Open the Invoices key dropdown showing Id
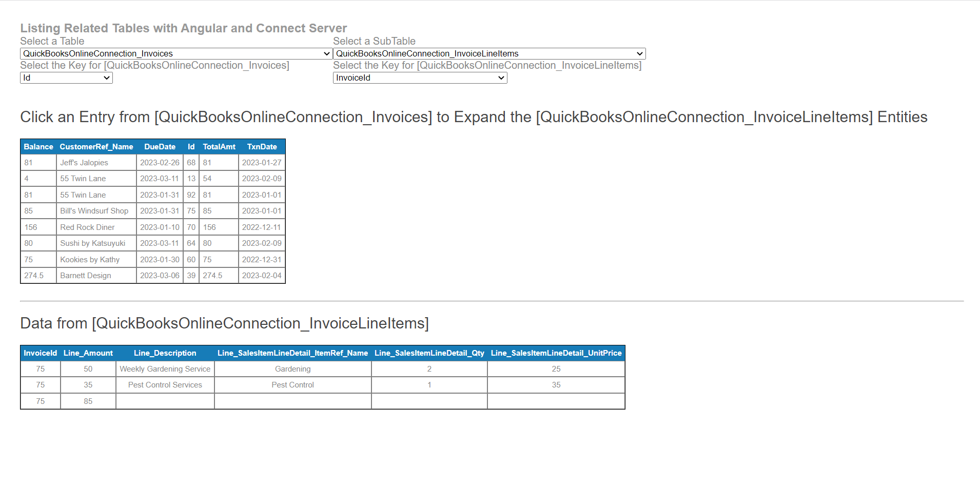 point(66,77)
